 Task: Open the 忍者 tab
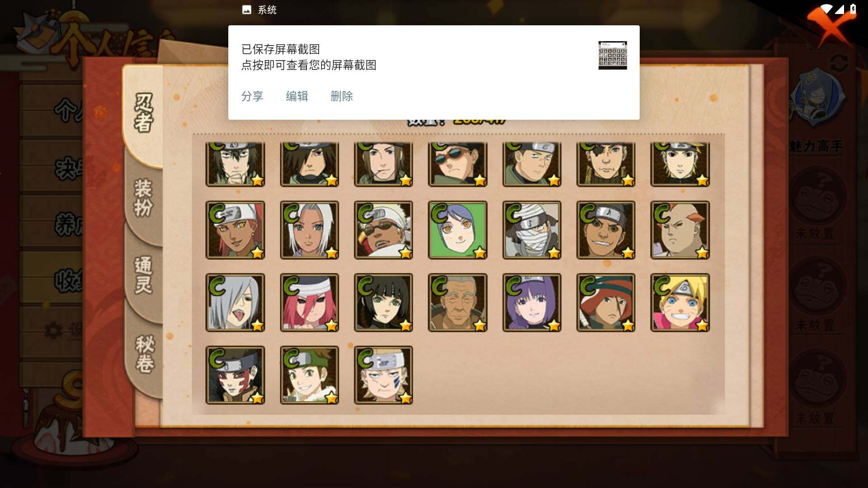(x=144, y=113)
